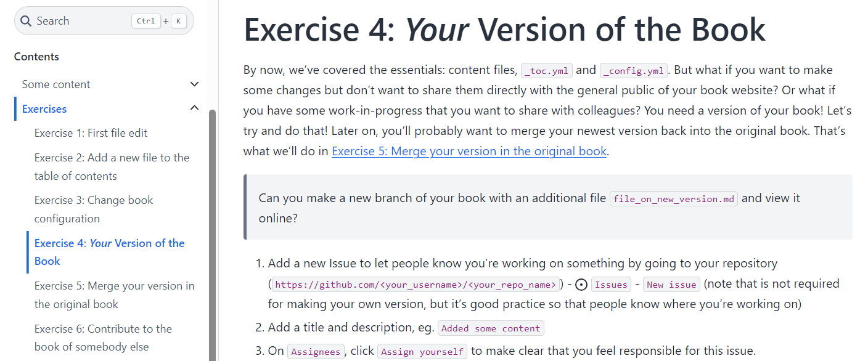The width and height of the screenshot is (868, 361).
Task: Collapse the Exercises section chevron
Action: click(195, 108)
